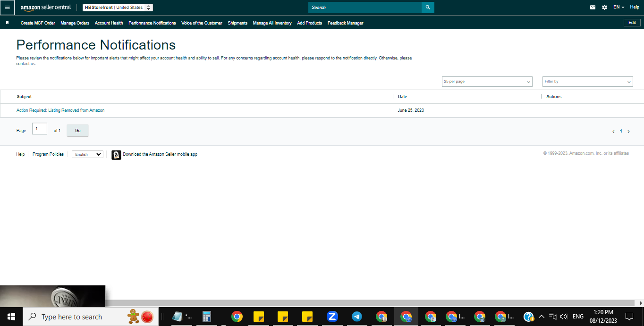Viewport: 644px width, 326px height.
Task: Click the June 25, 2023 date cell
Action: click(x=411, y=110)
